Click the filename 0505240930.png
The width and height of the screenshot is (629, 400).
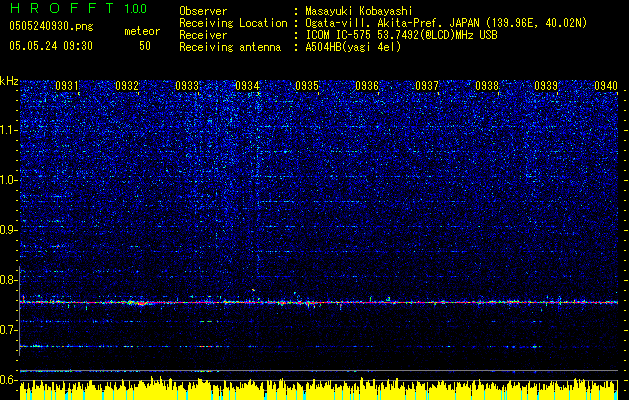[51, 27]
